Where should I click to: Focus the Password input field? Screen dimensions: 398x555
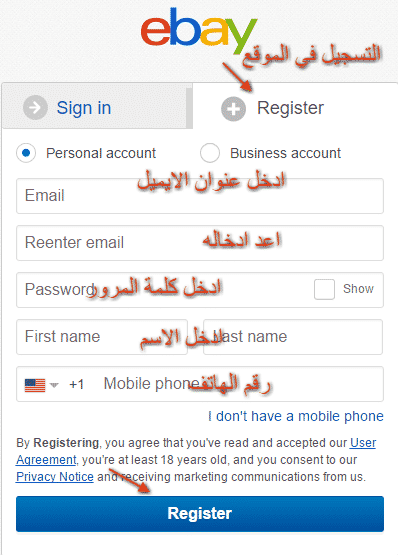pos(165,290)
